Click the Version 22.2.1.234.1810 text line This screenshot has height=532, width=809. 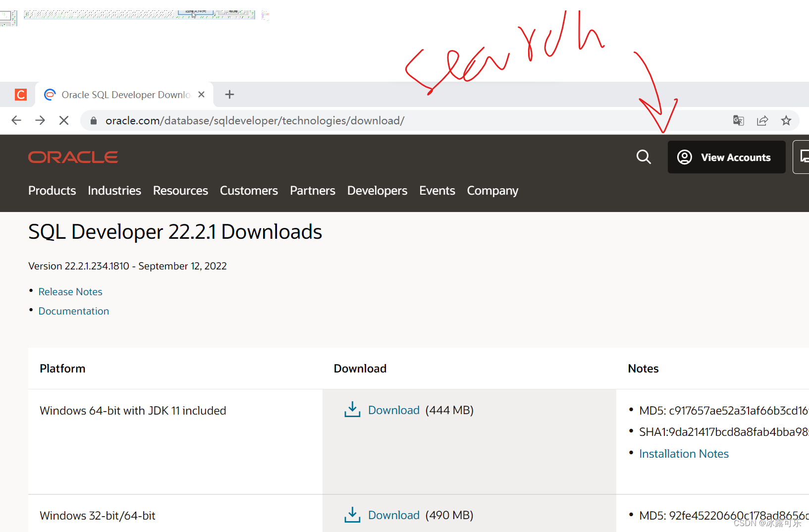127,266
